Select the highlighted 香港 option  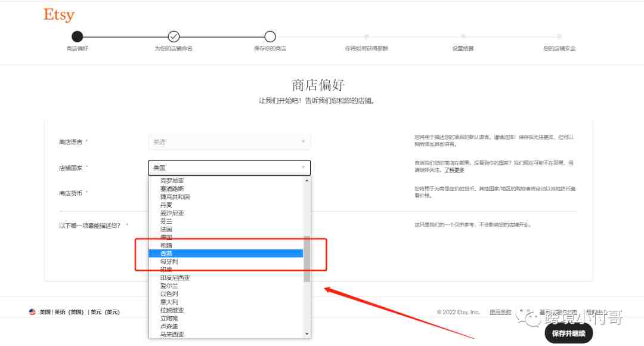[225, 254]
